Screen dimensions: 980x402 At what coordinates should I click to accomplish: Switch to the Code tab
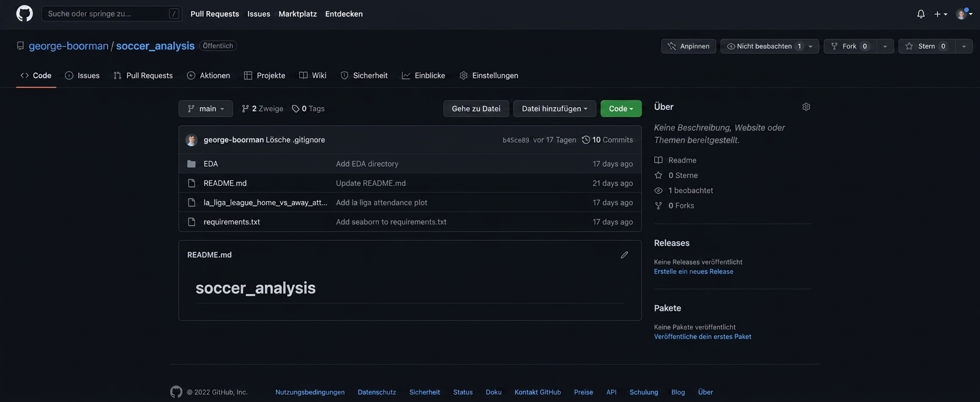pyautogui.click(x=36, y=75)
